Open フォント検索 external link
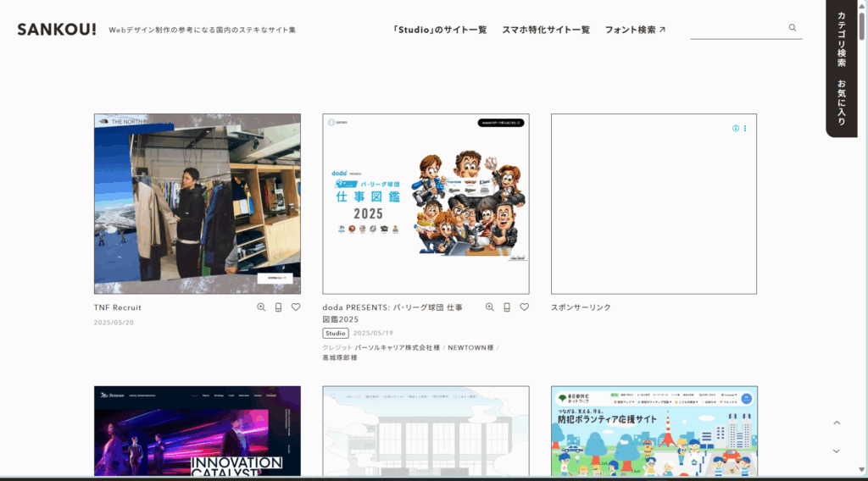The width and height of the screenshot is (868, 481). [635, 30]
